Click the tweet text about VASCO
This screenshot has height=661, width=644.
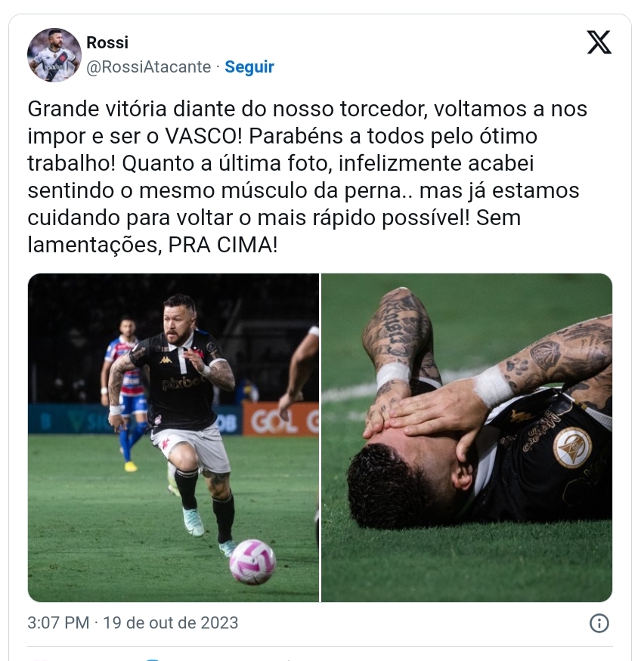(x=308, y=177)
